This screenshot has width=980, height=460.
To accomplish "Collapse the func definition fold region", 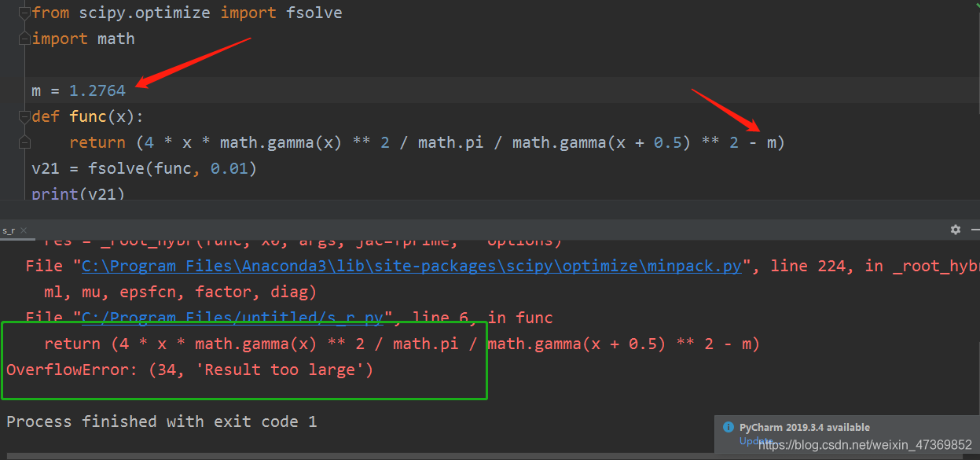I will 24,116.
